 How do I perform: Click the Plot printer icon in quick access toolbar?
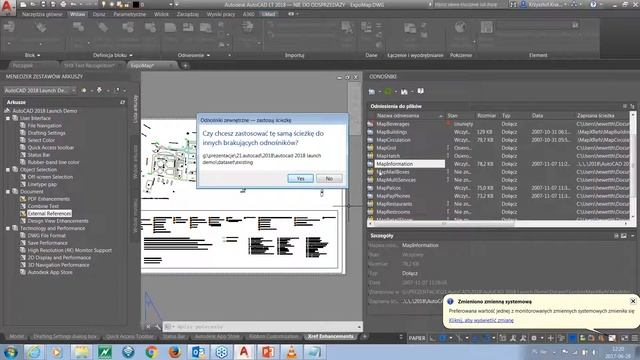[x=63, y=4]
